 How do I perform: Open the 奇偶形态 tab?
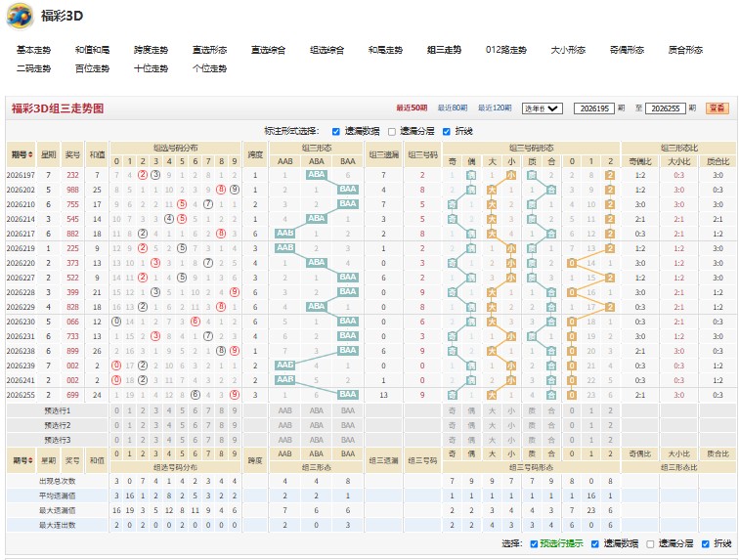point(627,50)
